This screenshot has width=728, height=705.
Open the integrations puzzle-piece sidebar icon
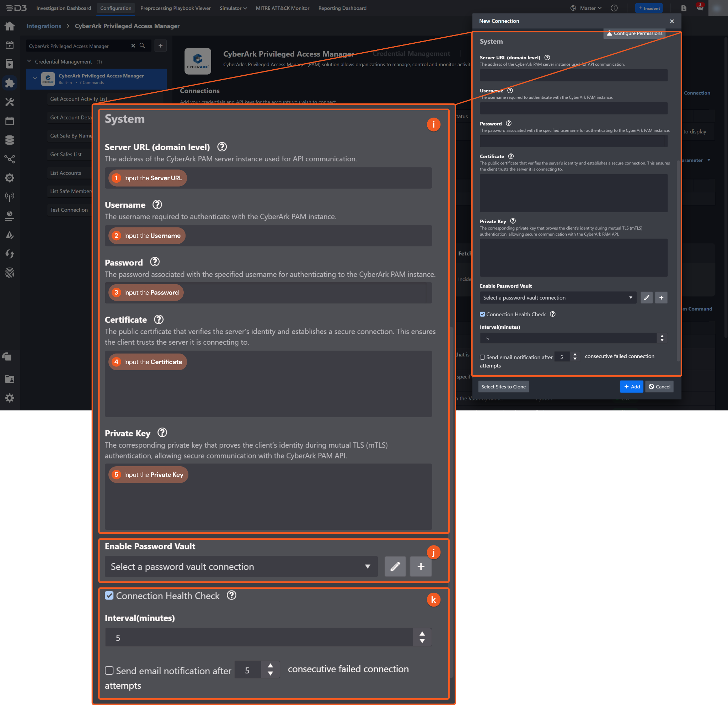point(10,83)
